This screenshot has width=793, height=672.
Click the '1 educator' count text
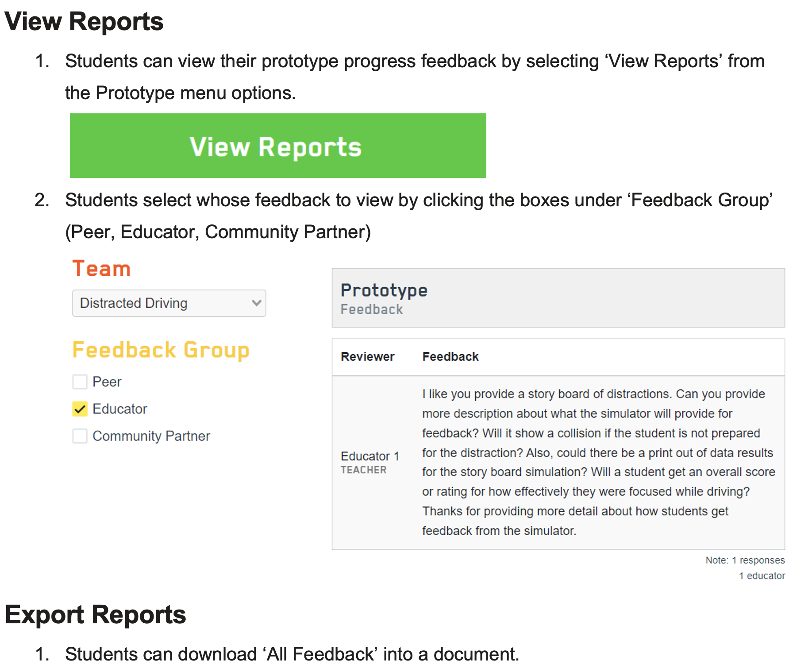point(762,576)
